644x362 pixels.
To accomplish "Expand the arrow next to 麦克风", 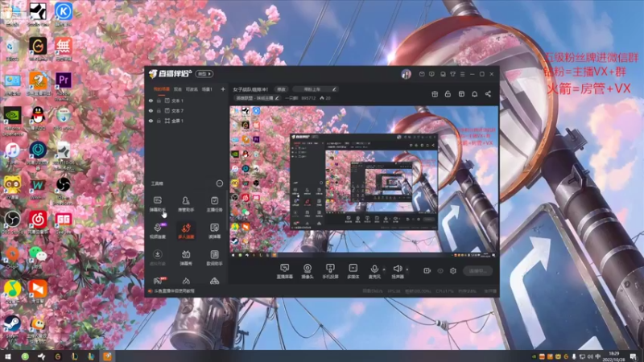I will pos(384,269).
